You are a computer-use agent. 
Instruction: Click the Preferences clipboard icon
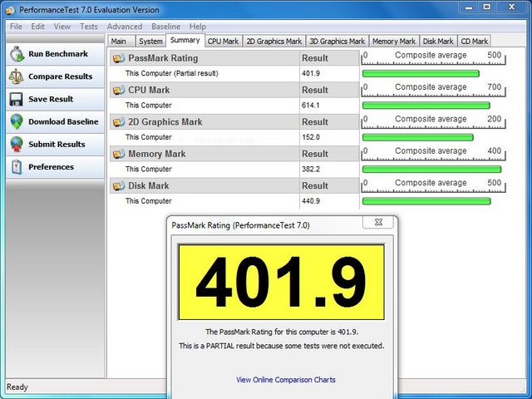(x=17, y=167)
